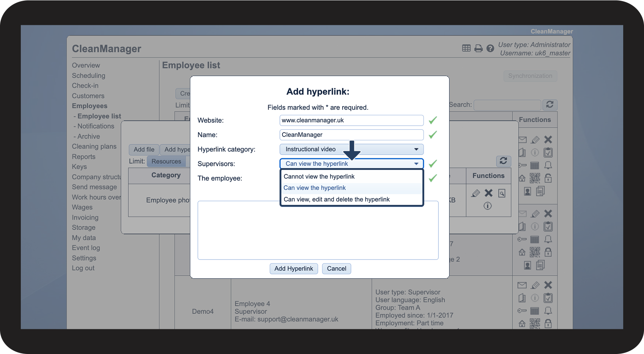Click the CleanManager link at top right

click(551, 31)
